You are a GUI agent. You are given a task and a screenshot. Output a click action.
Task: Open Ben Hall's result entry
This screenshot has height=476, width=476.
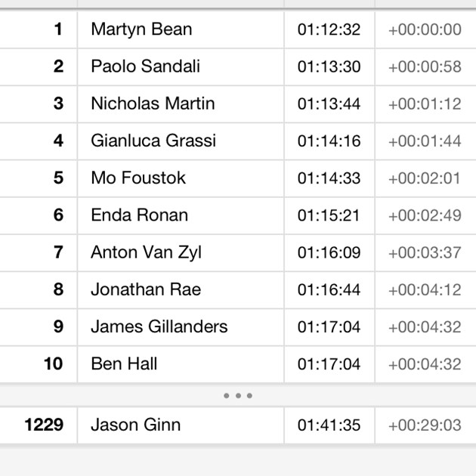(124, 363)
